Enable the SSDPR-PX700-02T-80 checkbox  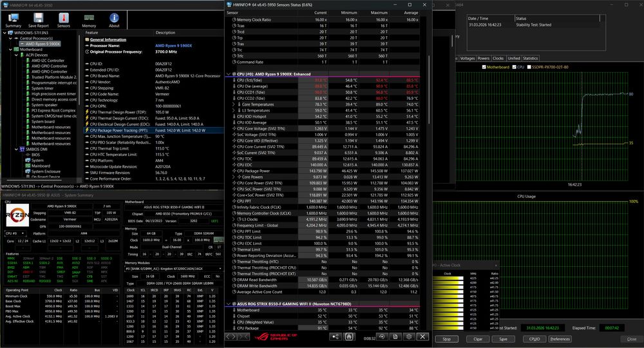point(529,67)
